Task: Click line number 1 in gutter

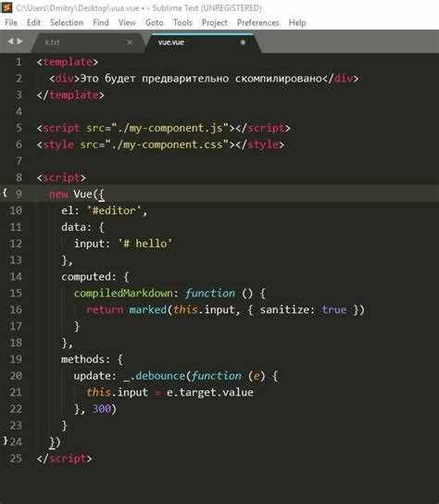Action: click(x=19, y=62)
